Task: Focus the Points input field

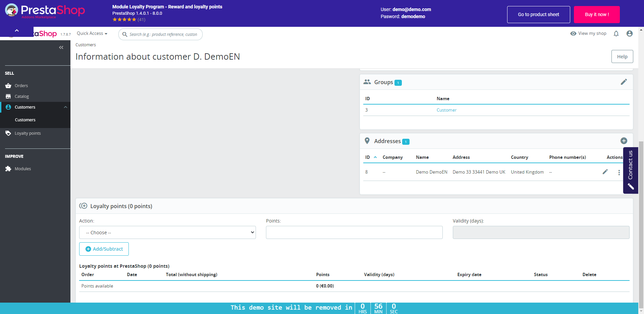Action: pos(354,233)
